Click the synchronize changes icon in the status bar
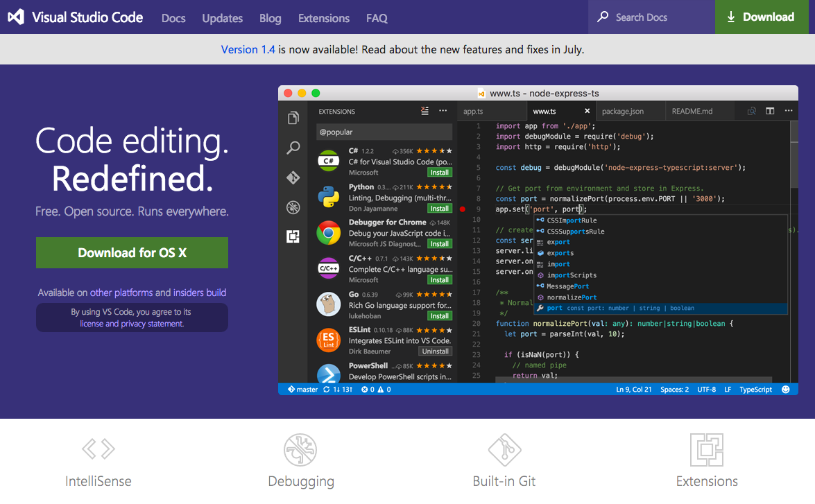Screen dimensions: 815x504 [x=327, y=389]
